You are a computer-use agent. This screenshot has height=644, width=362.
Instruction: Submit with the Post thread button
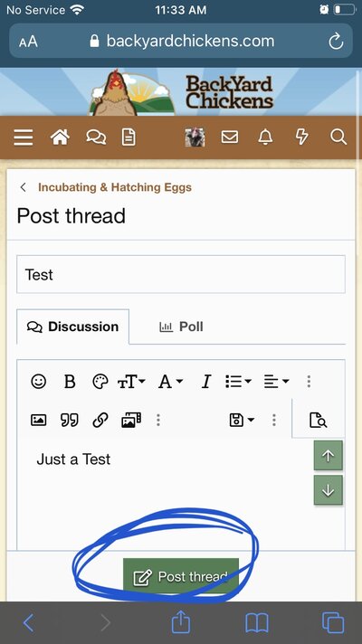(181, 576)
